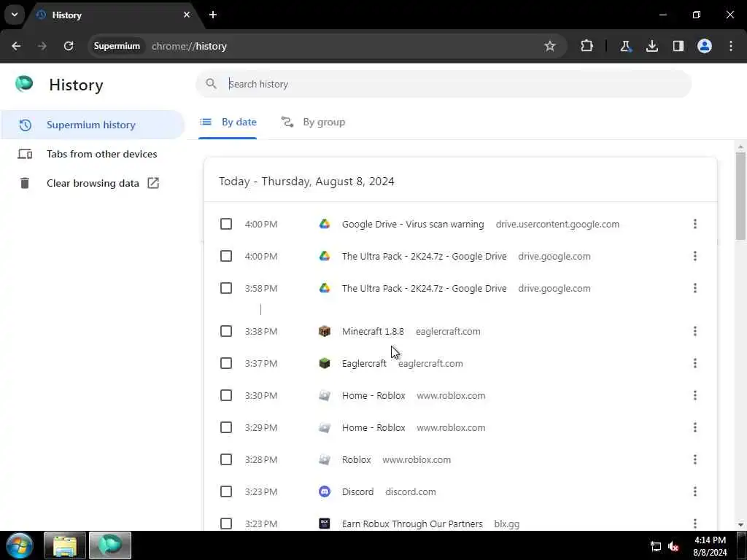Open the profile avatar menu
The width and height of the screenshot is (747, 560).
pyautogui.click(x=705, y=46)
